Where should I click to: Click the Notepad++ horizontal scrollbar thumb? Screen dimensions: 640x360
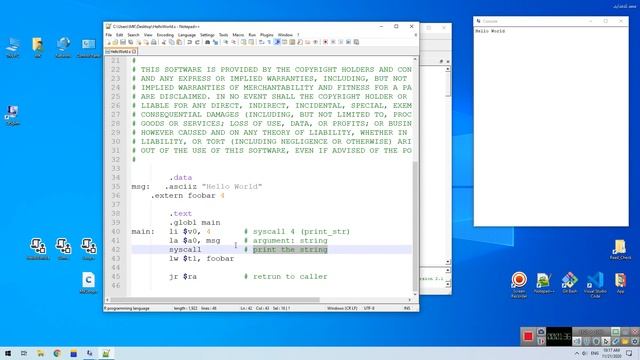coord(215,300)
